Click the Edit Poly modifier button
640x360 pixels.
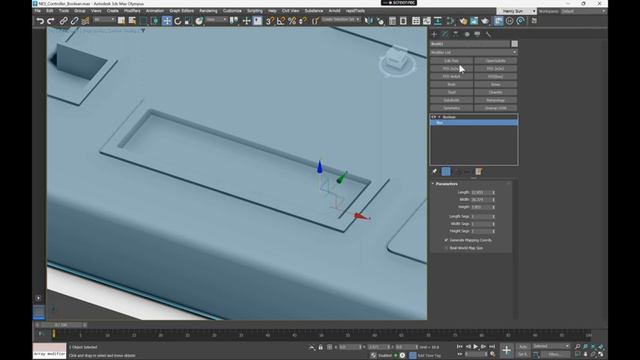[451, 61]
